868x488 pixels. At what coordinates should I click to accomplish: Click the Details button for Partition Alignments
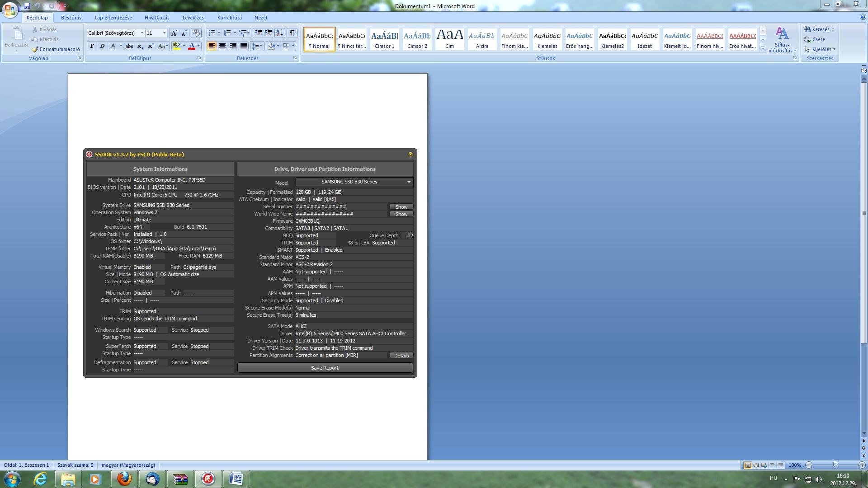(x=401, y=356)
